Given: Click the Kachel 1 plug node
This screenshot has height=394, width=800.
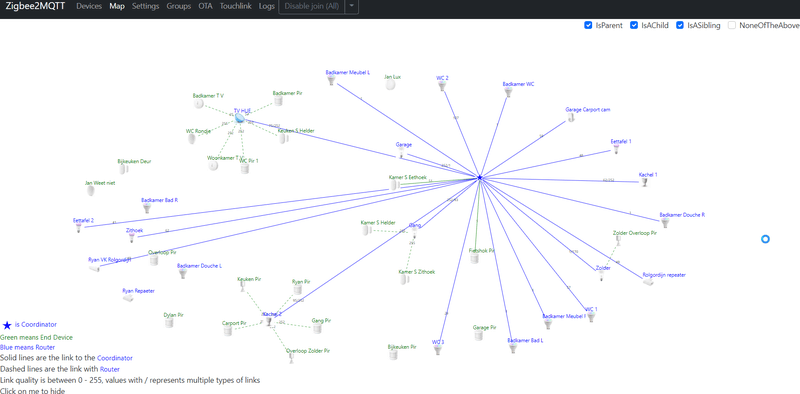Looking at the screenshot, I should coord(644,183).
